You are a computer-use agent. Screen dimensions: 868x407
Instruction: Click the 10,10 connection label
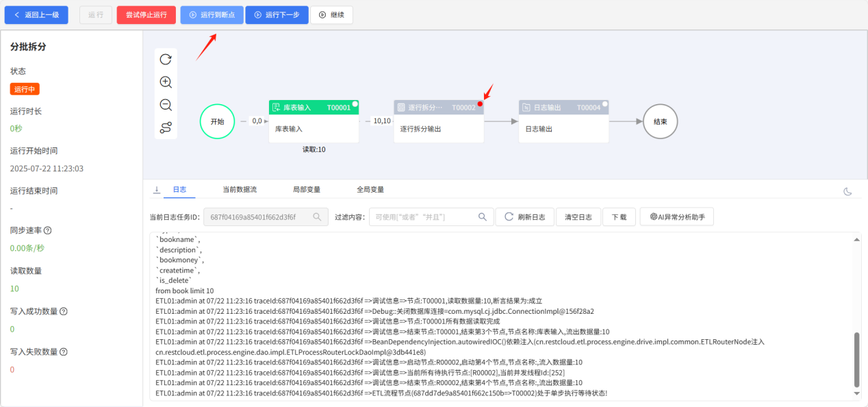(382, 121)
